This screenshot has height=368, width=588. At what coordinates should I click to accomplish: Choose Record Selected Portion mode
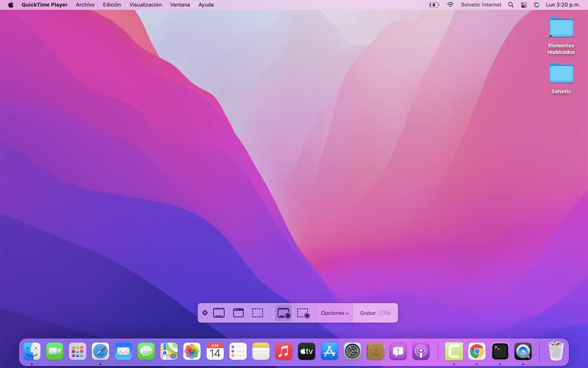click(303, 313)
